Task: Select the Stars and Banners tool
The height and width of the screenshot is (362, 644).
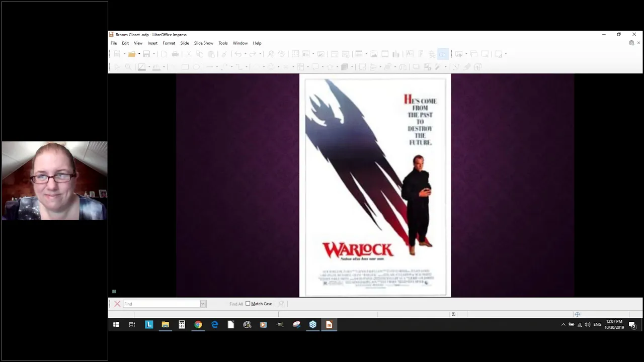Action: click(330, 67)
